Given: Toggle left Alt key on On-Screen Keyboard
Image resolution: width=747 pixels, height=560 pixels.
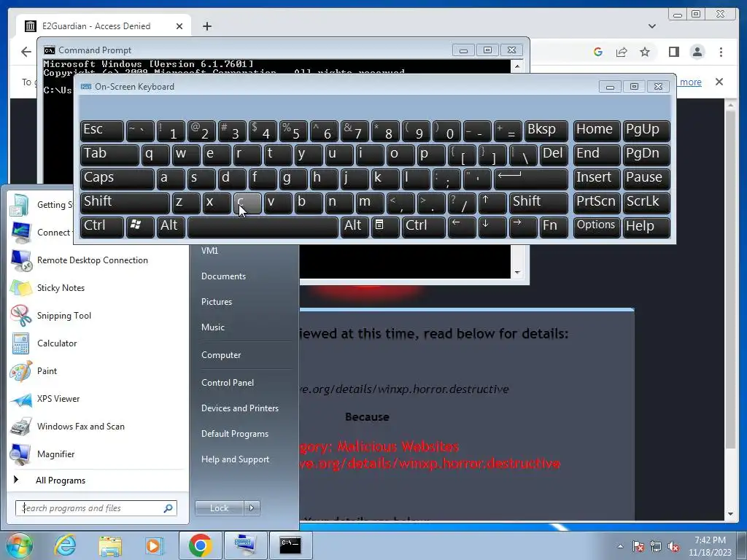Looking at the screenshot, I should (x=171, y=227).
